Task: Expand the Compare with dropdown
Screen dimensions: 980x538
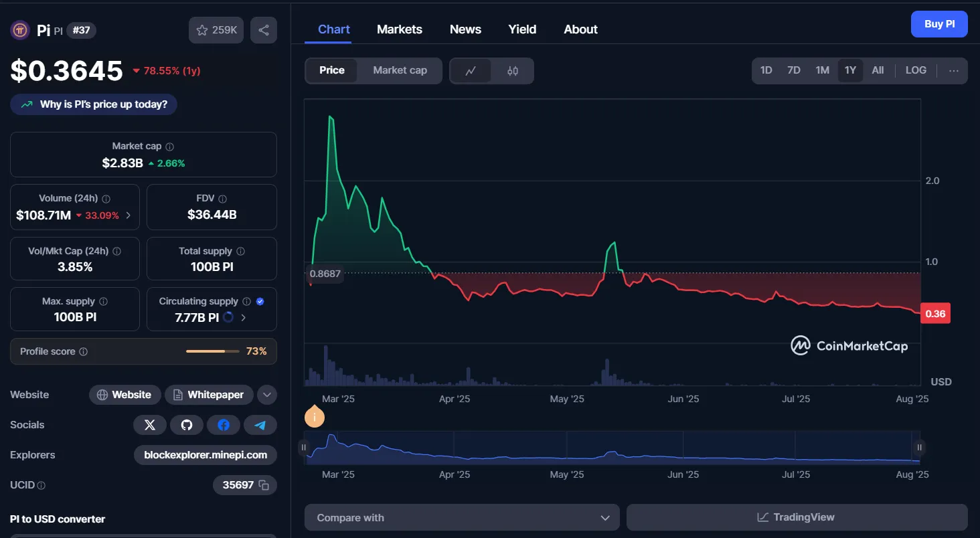Action: point(463,517)
